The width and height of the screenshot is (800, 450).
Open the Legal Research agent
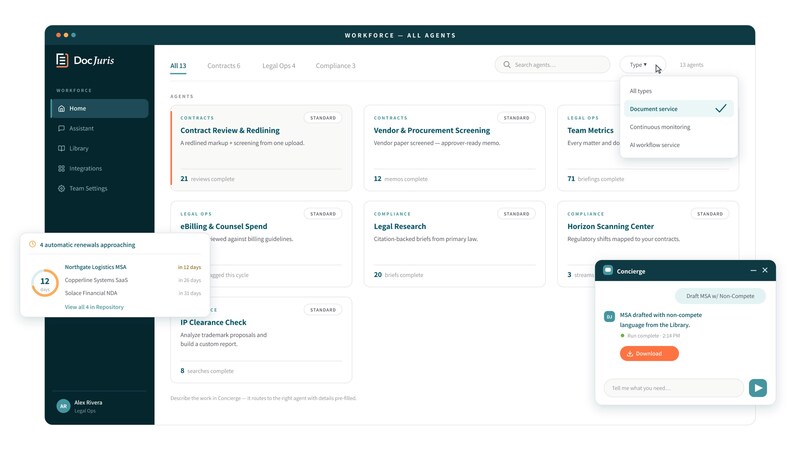coord(455,244)
